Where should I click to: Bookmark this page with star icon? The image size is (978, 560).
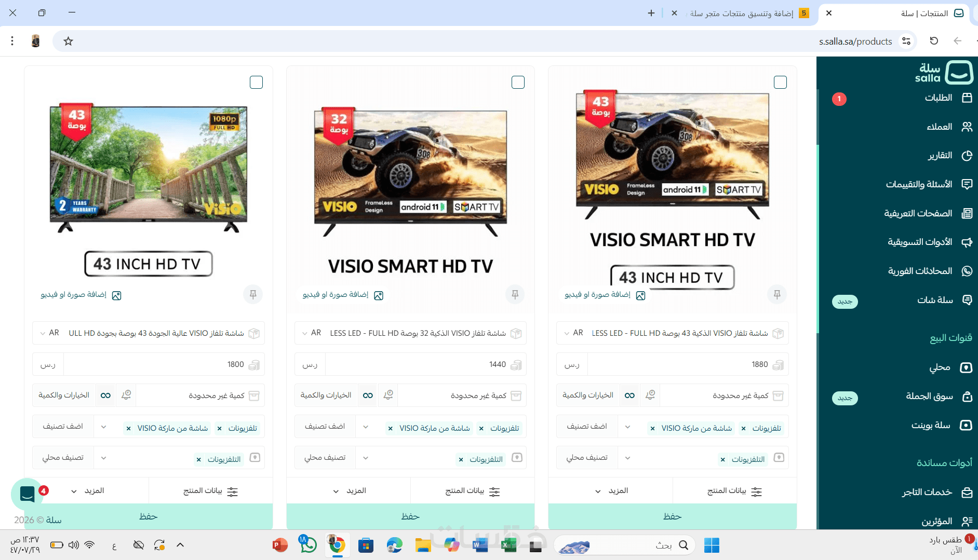pos(68,41)
